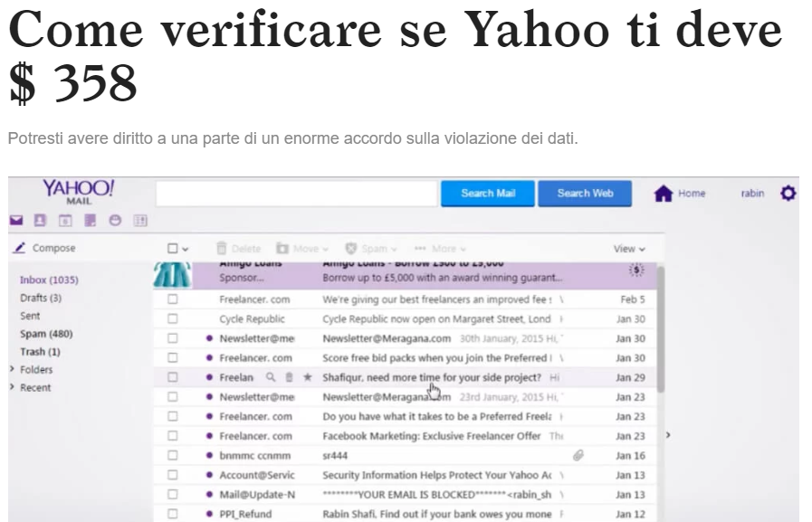
Task: Open the Sent folder
Action: coord(30,316)
